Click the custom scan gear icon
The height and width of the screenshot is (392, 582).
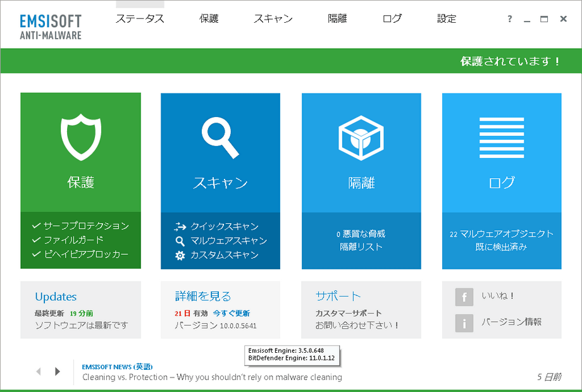(x=180, y=255)
